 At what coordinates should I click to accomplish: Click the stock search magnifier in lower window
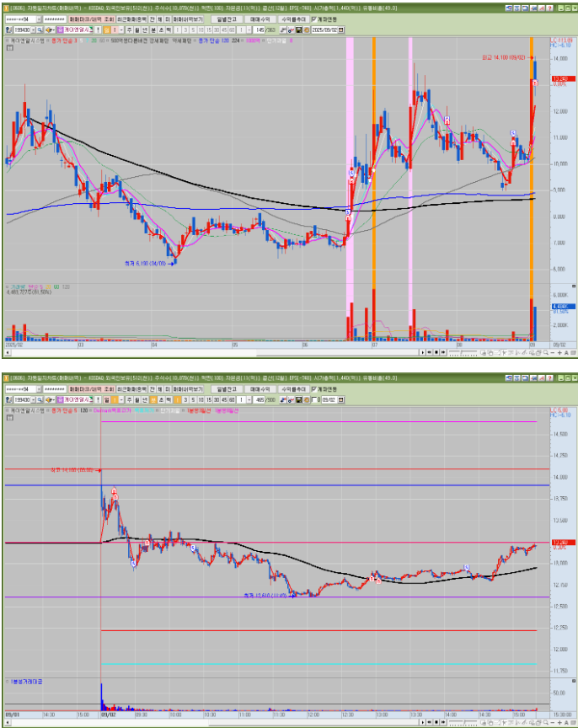(40, 399)
